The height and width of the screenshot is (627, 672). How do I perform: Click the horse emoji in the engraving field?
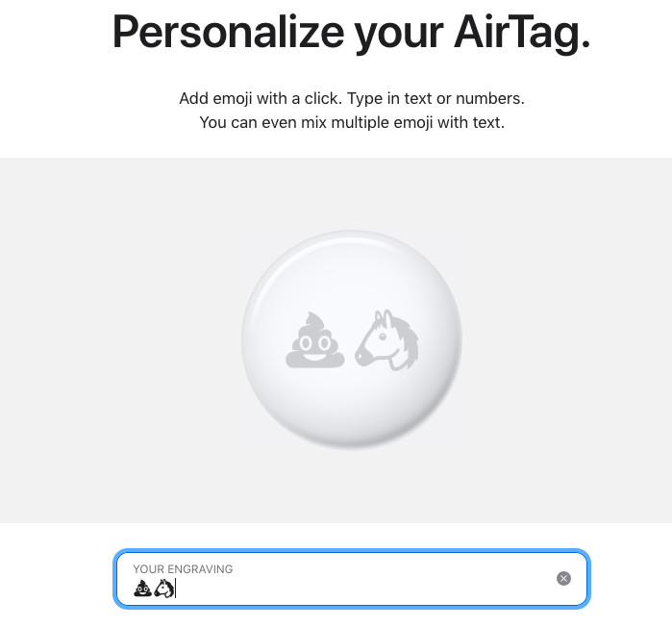click(162, 589)
